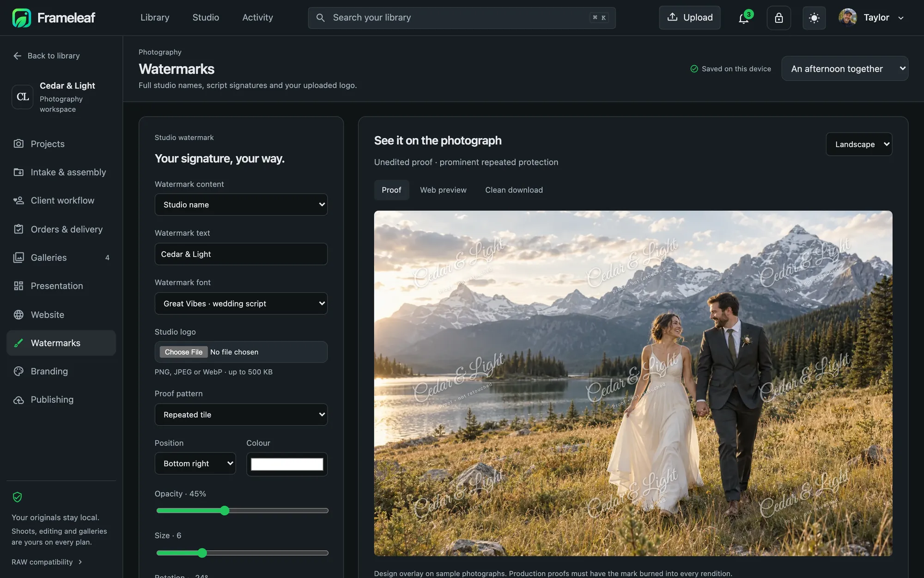Viewport: 924px width, 578px height.
Task: Click the lock icon button
Action: [x=779, y=18]
